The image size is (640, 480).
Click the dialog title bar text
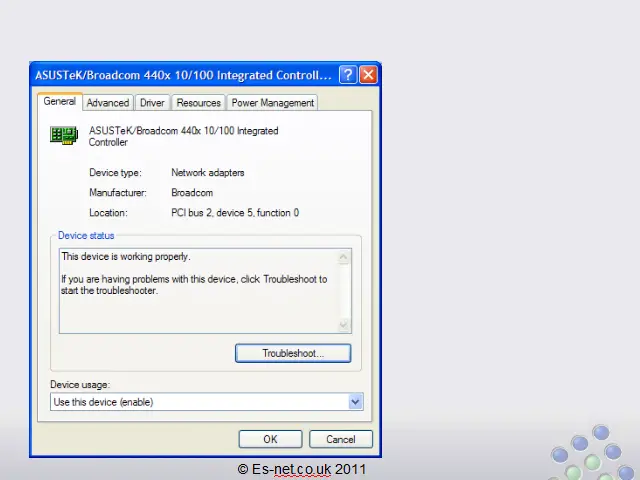183,75
